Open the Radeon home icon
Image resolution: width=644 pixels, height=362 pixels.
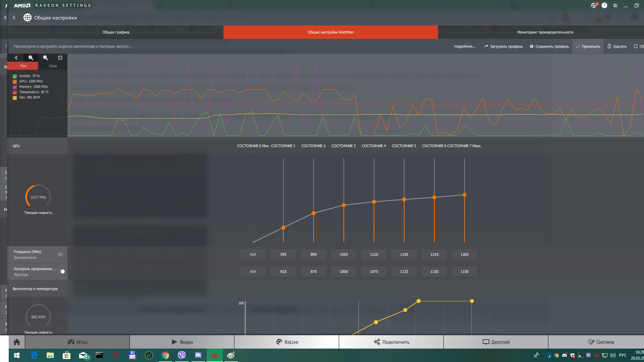click(x=17, y=342)
